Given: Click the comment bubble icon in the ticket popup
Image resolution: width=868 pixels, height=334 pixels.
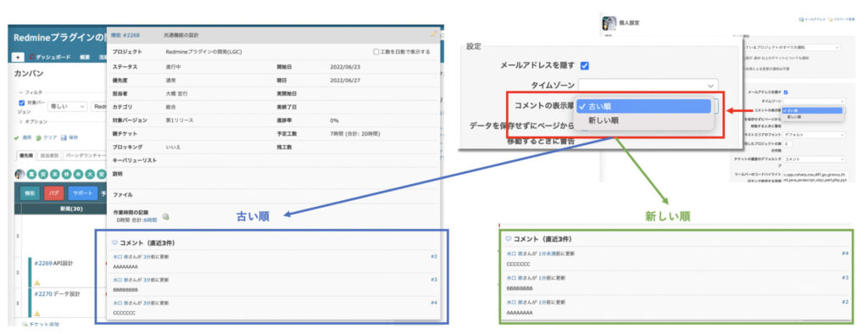Looking at the screenshot, I should pos(114,242).
